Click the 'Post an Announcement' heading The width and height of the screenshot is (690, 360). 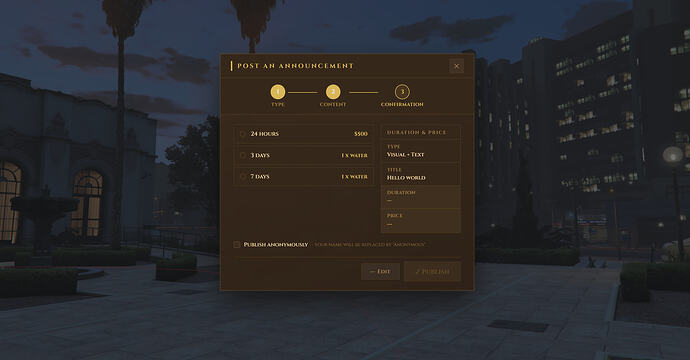click(x=295, y=66)
